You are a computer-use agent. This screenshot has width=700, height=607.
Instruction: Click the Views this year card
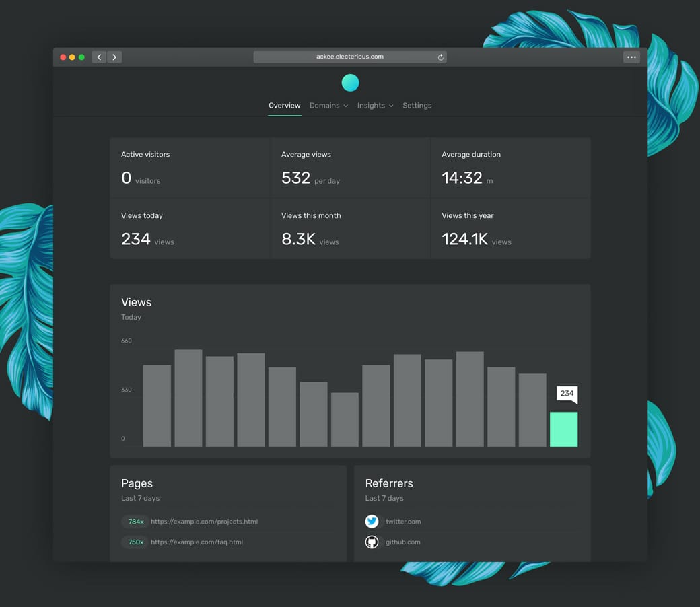tap(510, 229)
